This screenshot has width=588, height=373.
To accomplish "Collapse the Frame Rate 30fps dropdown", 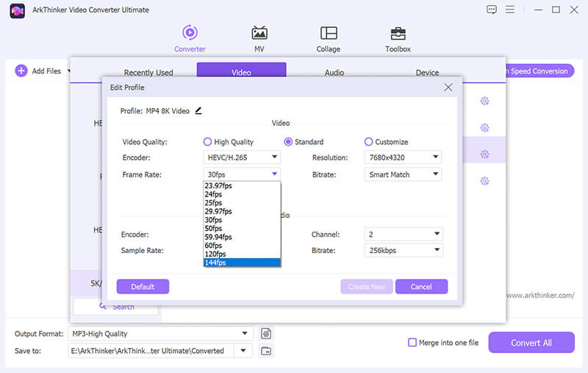I will (x=242, y=174).
